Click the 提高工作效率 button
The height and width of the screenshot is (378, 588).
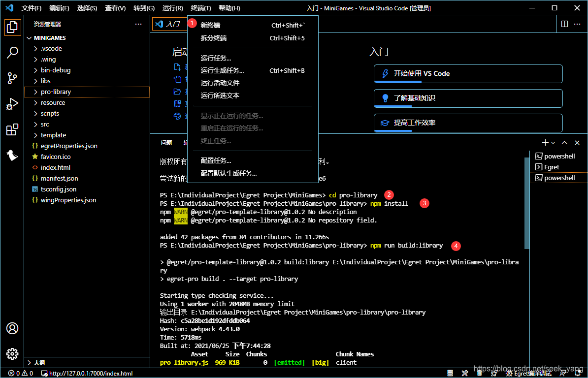click(x=468, y=123)
